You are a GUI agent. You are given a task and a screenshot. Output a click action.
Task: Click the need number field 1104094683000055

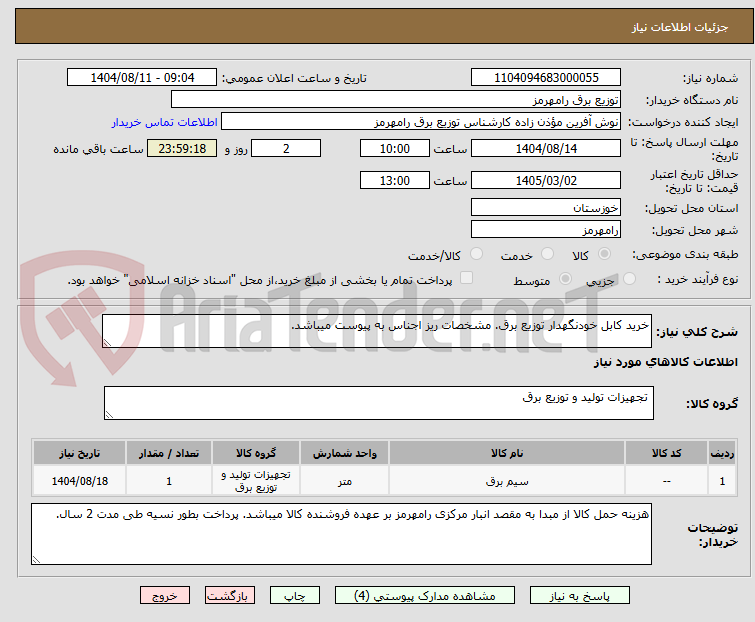(x=546, y=78)
